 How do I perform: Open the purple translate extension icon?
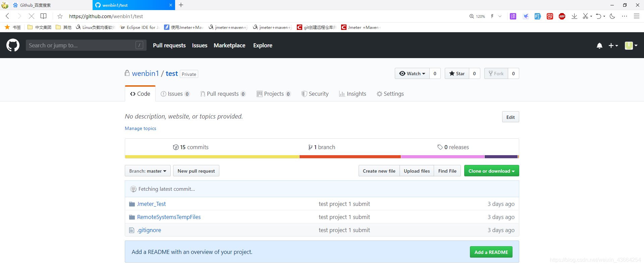[513, 16]
